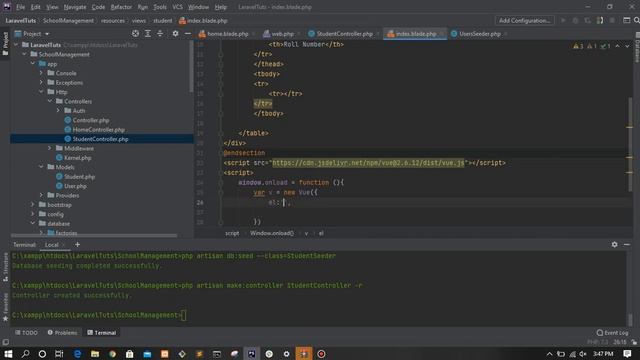
Task: Click Expand All icon in Project panel
Action: 148,33
